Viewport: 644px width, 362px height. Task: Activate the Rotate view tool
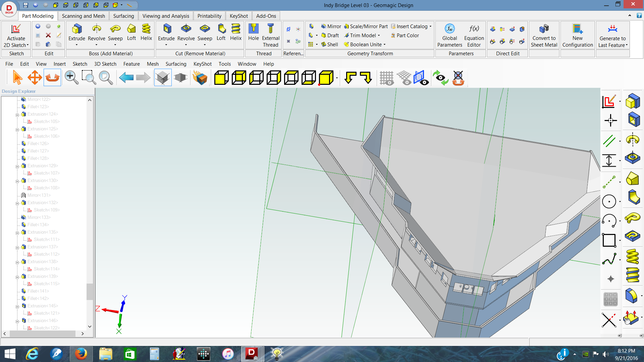click(52, 78)
